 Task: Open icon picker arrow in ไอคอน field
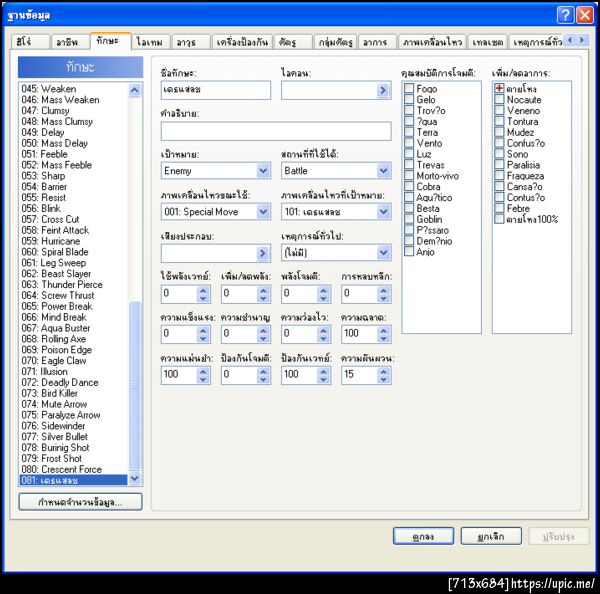pos(382,90)
